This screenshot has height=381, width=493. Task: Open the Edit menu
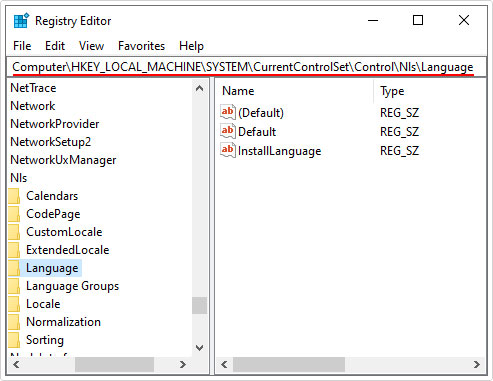coord(55,46)
